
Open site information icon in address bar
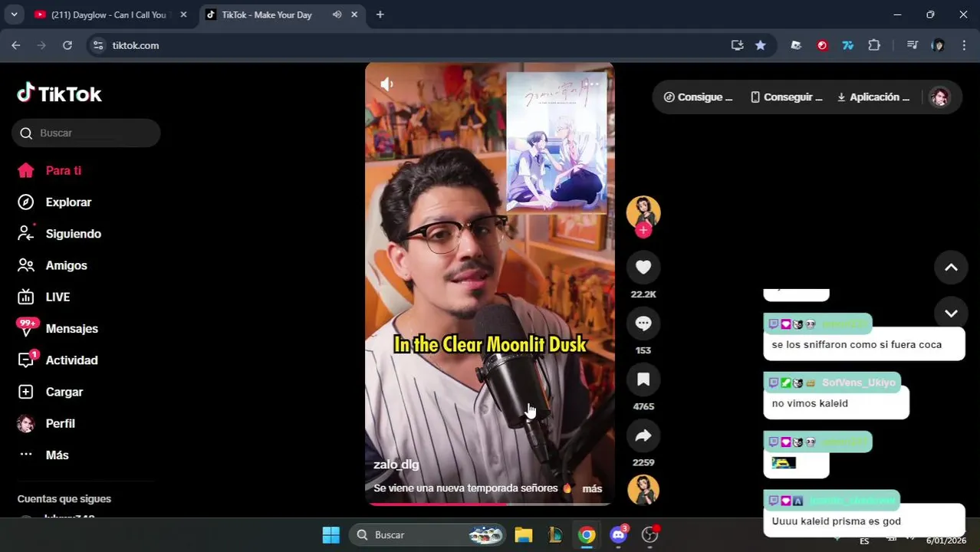tap(97, 45)
